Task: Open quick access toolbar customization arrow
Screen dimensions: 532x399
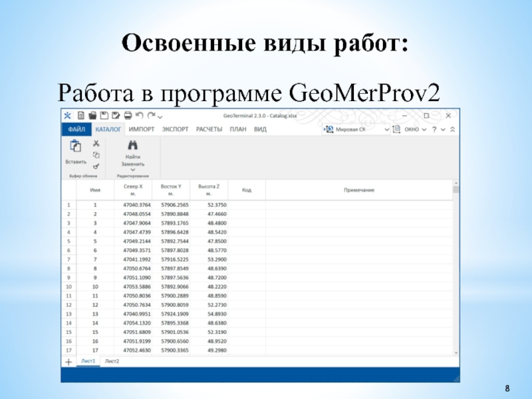Action: (x=160, y=117)
